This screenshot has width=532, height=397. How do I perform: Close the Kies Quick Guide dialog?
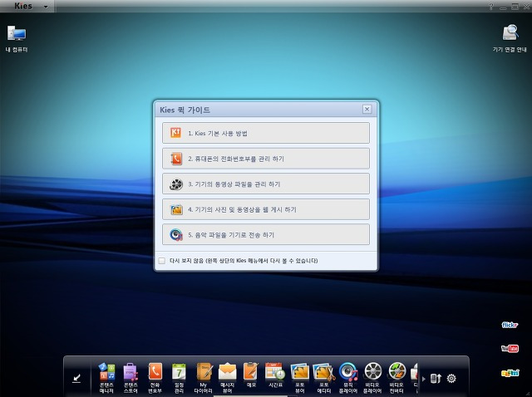point(367,109)
